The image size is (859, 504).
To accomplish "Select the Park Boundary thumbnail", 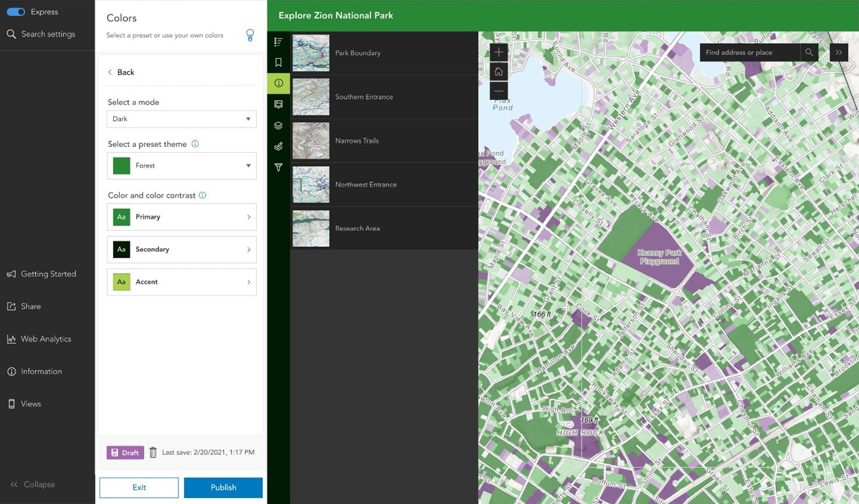I will pos(311,53).
